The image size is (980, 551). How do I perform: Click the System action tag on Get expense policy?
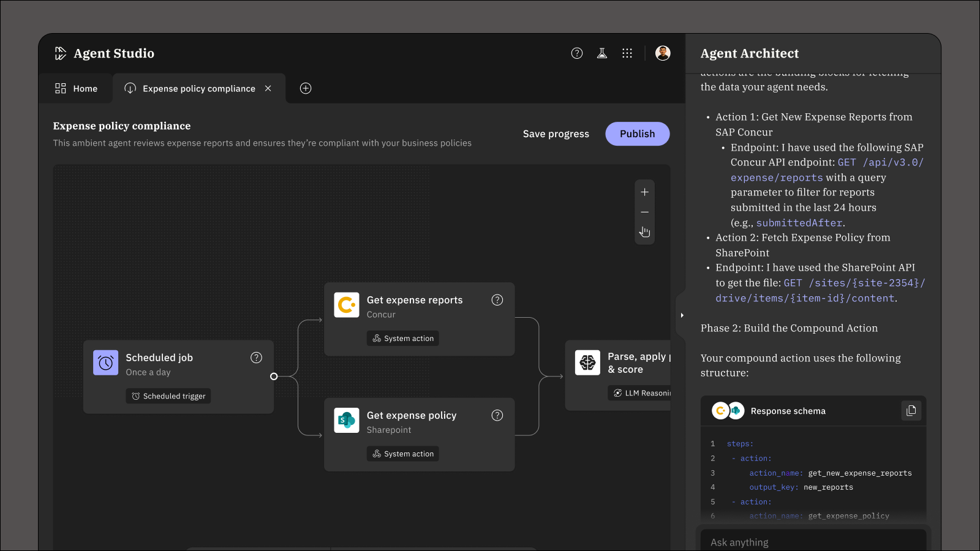point(402,454)
